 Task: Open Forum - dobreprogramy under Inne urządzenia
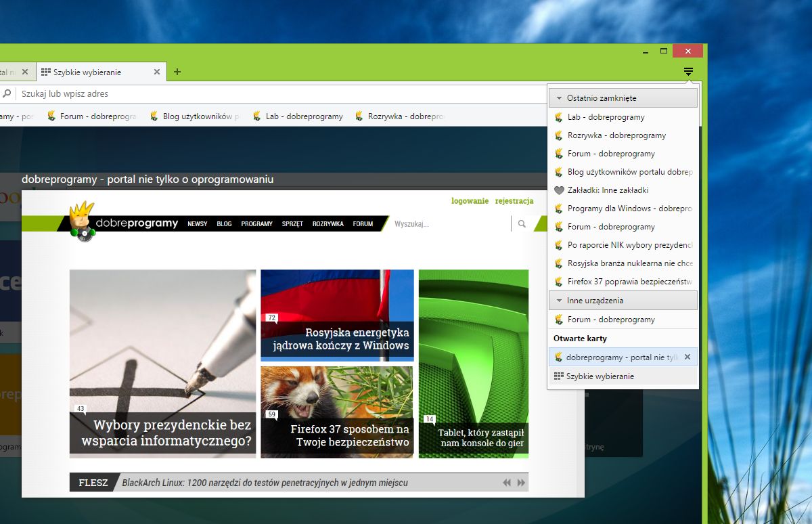point(623,320)
